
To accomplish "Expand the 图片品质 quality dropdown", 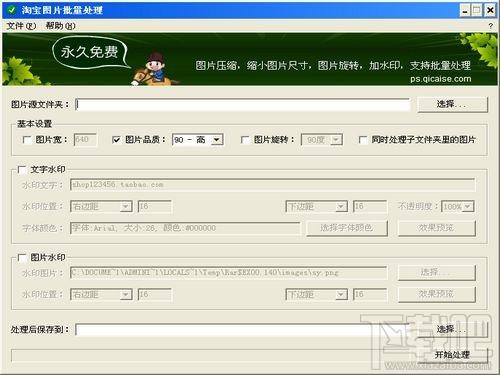I will point(217,140).
